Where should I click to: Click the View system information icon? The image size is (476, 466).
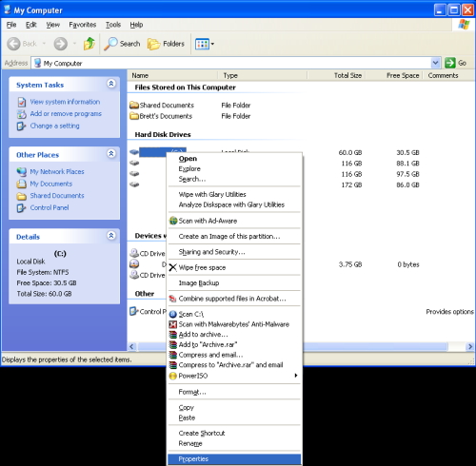(22, 102)
